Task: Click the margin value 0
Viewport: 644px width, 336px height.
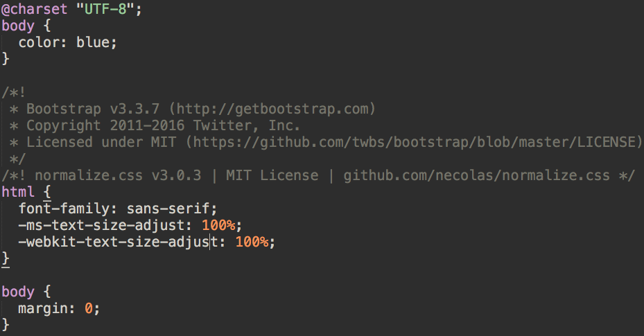Action: click(x=89, y=308)
